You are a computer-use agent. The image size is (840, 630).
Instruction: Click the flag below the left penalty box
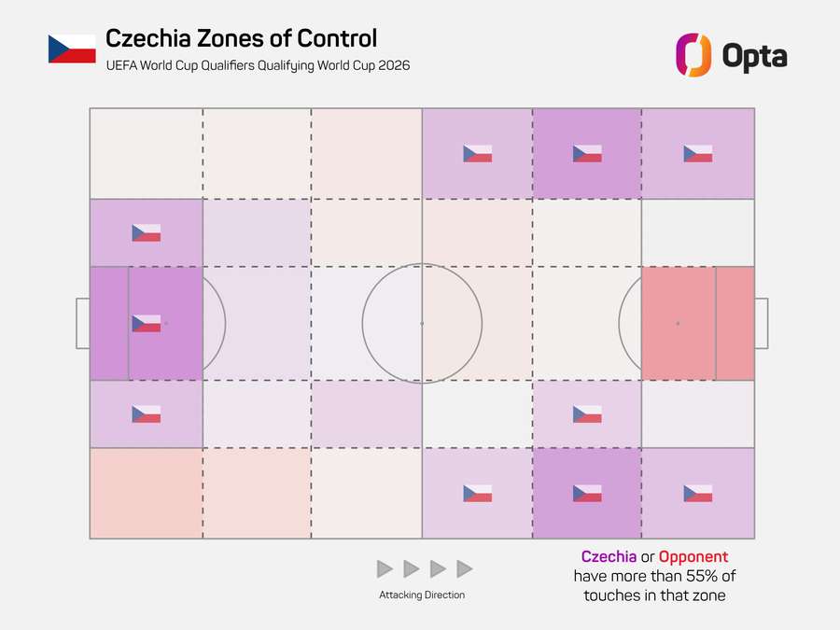click(x=147, y=414)
